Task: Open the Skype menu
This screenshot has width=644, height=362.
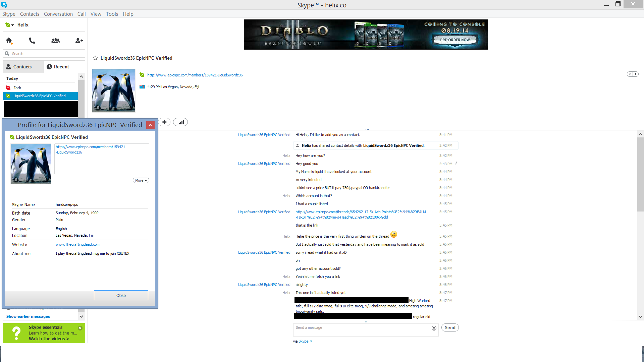Action: pyautogui.click(x=9, y=14)
